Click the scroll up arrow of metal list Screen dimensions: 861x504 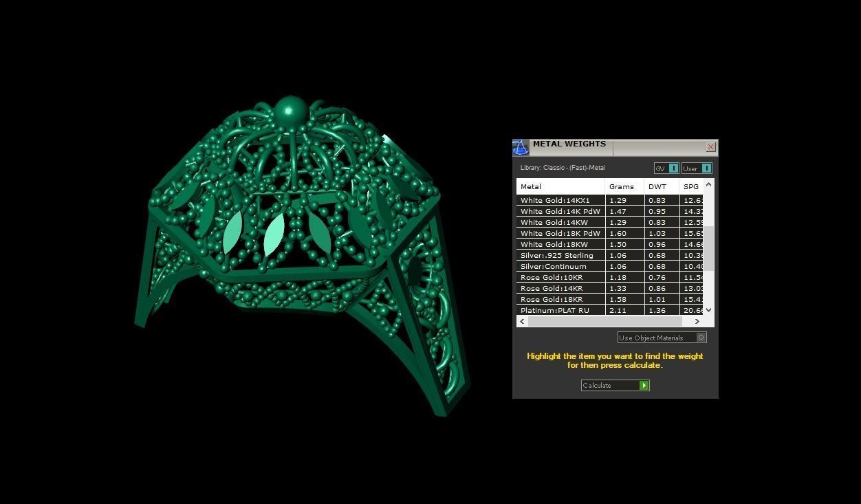(x=709, y=184)
